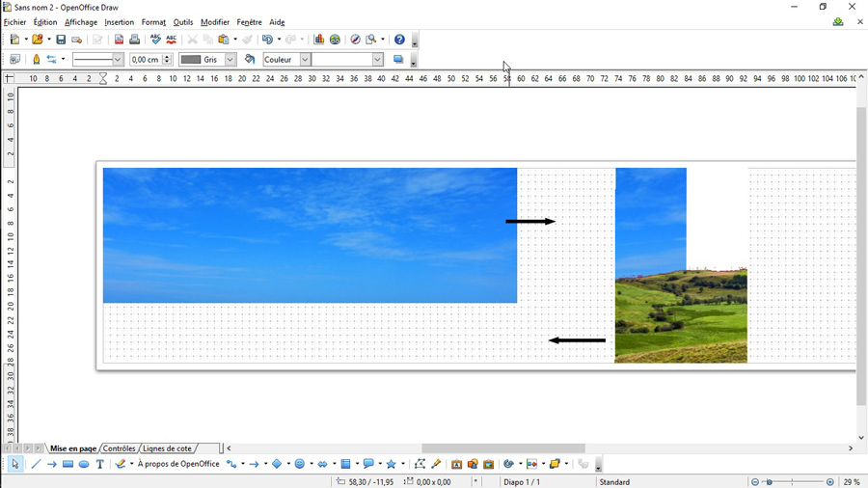Open the Navigator compass icon

pos(355,40)
